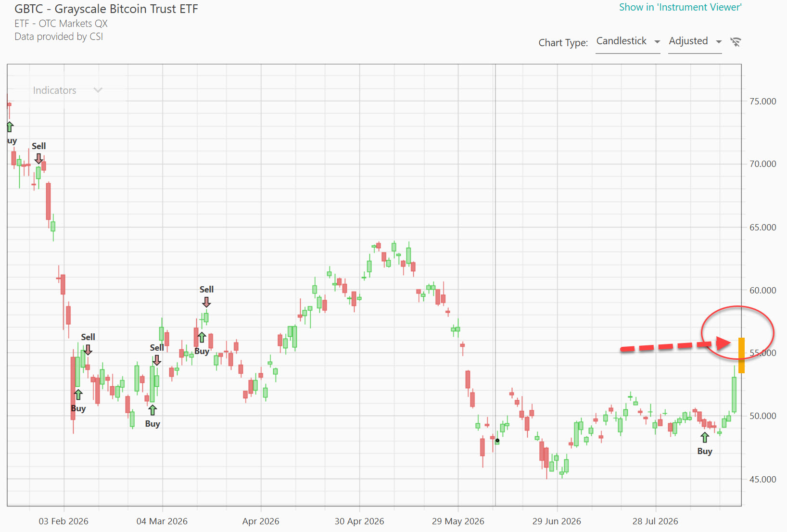
Task: Click the 29 Jun 2026 axis label
Action: tap(557, 521)
